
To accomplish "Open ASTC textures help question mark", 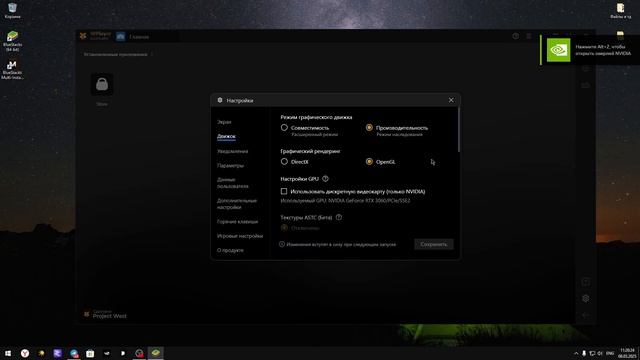I will coord(339,218).
